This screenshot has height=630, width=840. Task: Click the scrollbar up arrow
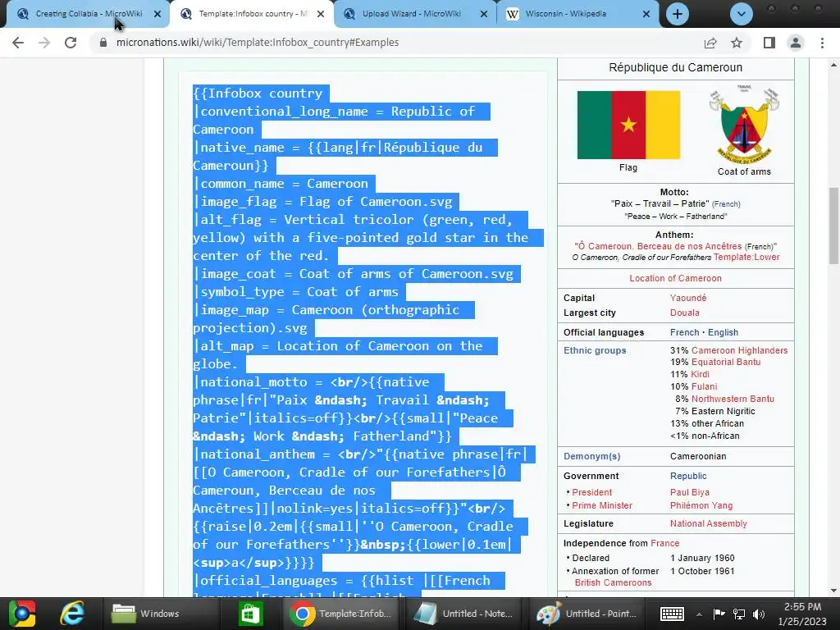click(x=833, y=66)
